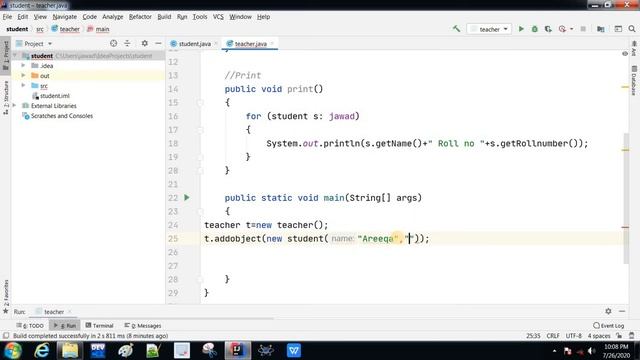This screenshot has height=360, width=640.
Task: Open the profiler dropdown arrow
Action: [571, 29]
